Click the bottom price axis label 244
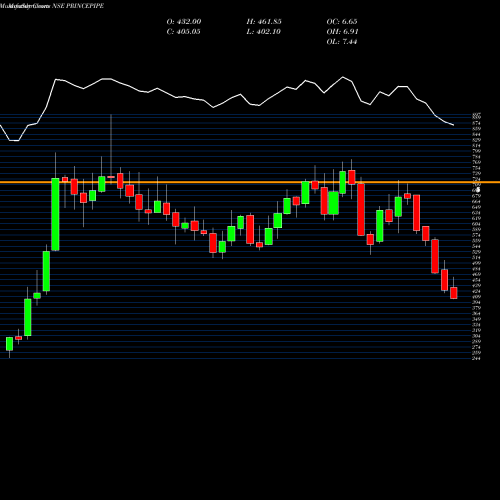This screenshot has width=500, height=500. (x=477, y=358)
